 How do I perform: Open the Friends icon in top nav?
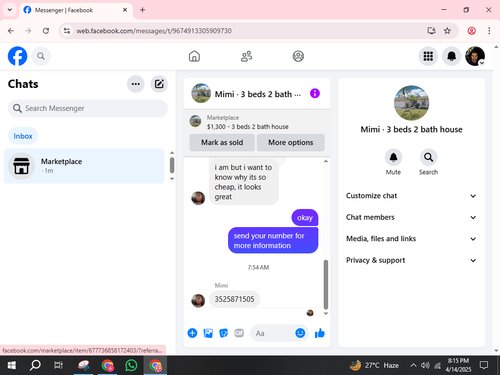[246, 56]
